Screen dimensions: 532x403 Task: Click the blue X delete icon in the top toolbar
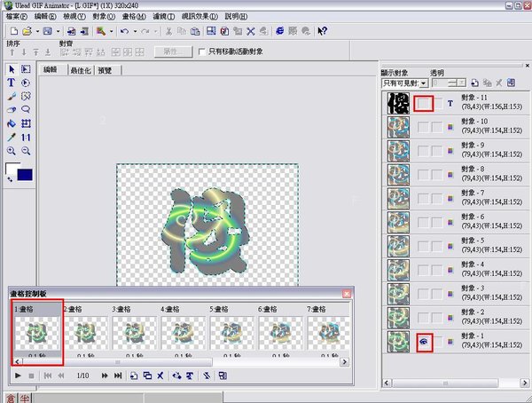[251, 31]
